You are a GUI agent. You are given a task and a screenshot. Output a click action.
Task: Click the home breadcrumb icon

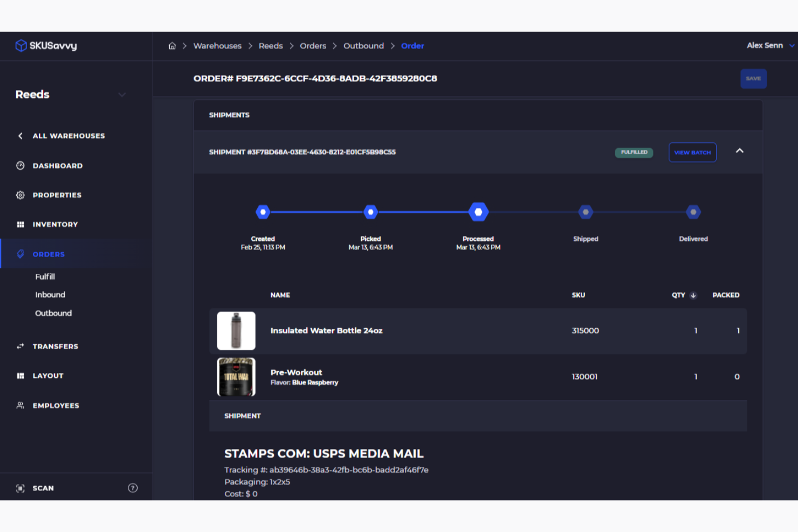[172, 46]
